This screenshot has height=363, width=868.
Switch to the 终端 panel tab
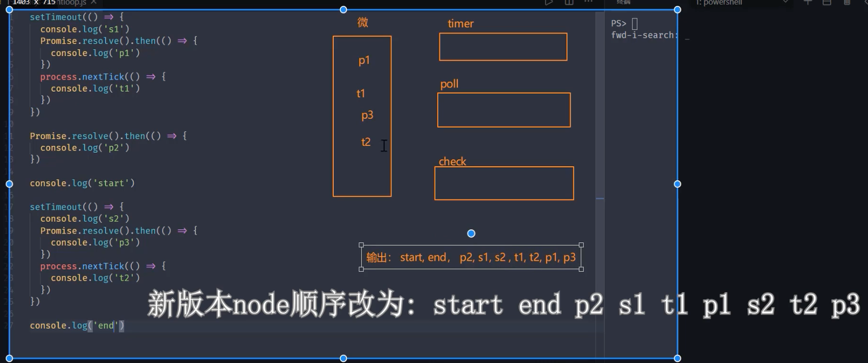(x=624, y=3)
